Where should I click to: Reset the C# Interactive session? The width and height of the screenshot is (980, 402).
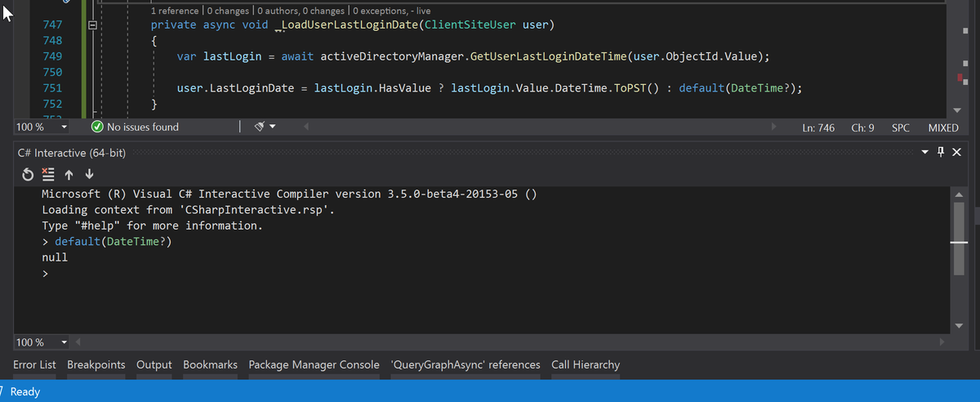click(x=28, y=174)
